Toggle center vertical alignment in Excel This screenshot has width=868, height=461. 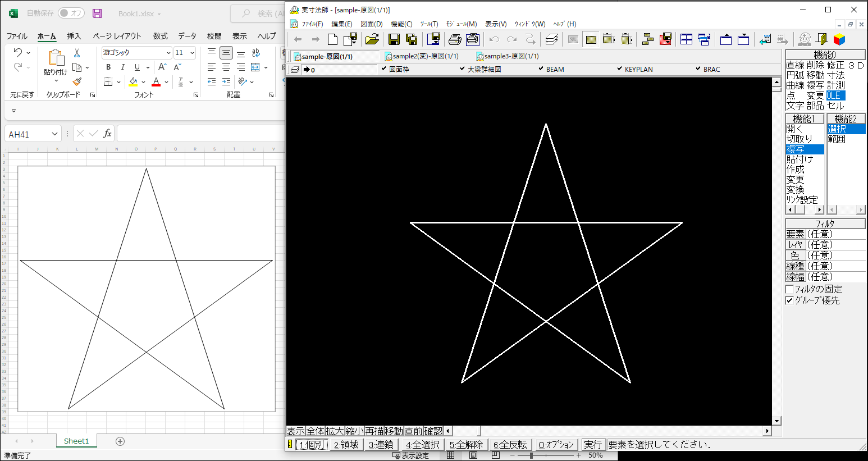point(226,53)
